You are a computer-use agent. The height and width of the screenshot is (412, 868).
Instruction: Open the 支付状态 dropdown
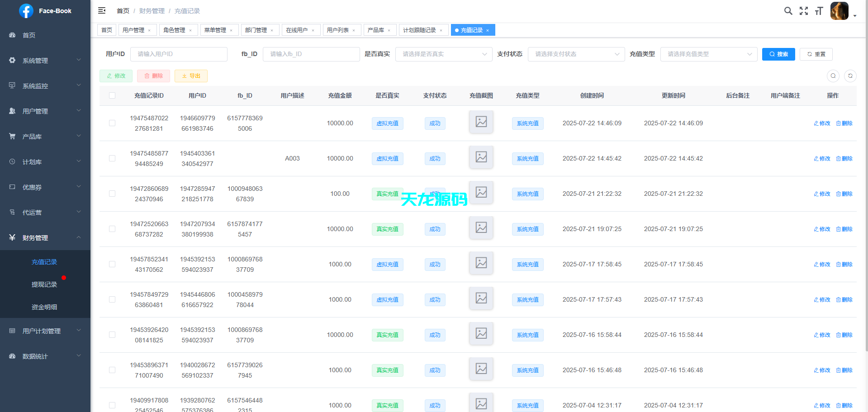click(576, 54)
